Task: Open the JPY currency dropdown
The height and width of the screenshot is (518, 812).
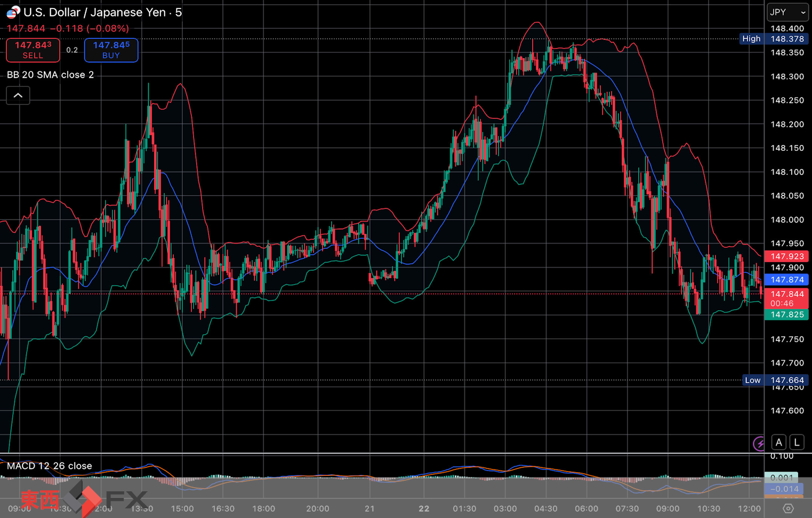Action: 787,12
